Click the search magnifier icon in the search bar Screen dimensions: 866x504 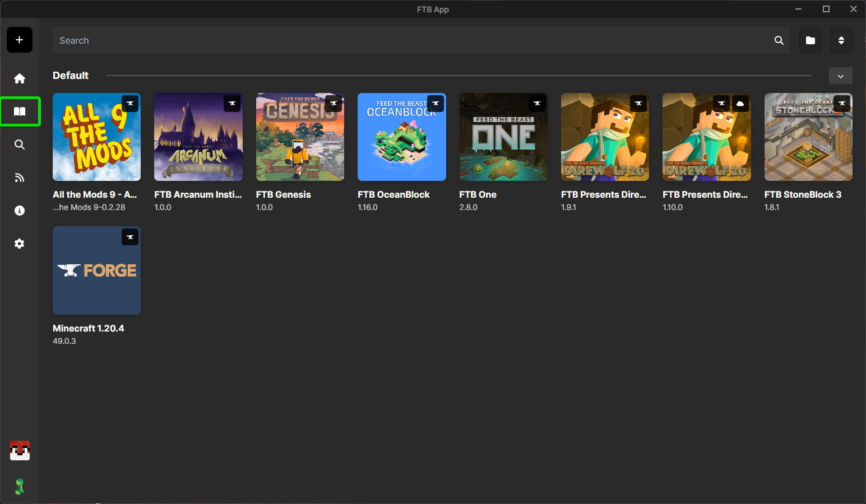[x=779, y=40]
